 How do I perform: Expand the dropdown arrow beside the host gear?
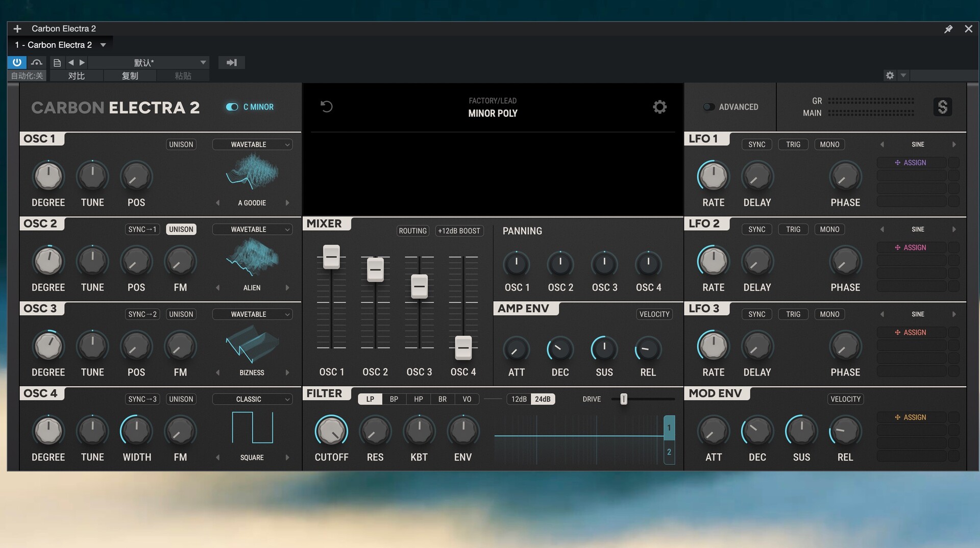tap(903, 76)
